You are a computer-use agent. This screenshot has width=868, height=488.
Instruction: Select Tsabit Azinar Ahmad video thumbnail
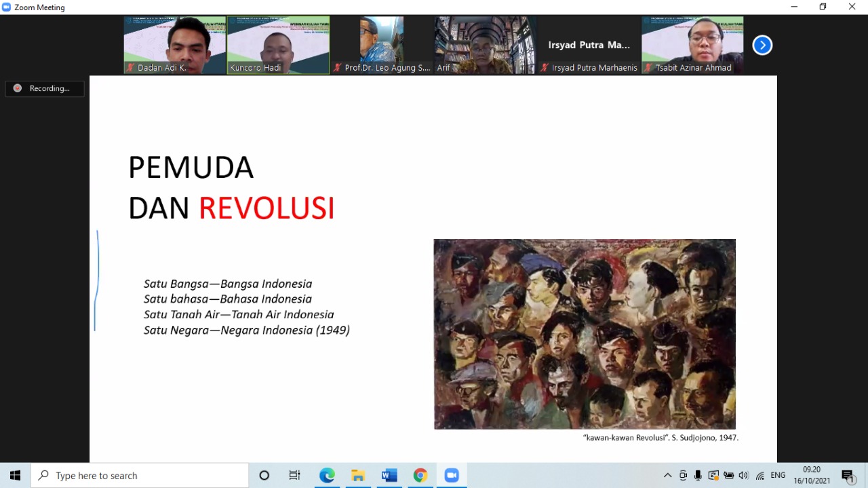tap(692, 45)
